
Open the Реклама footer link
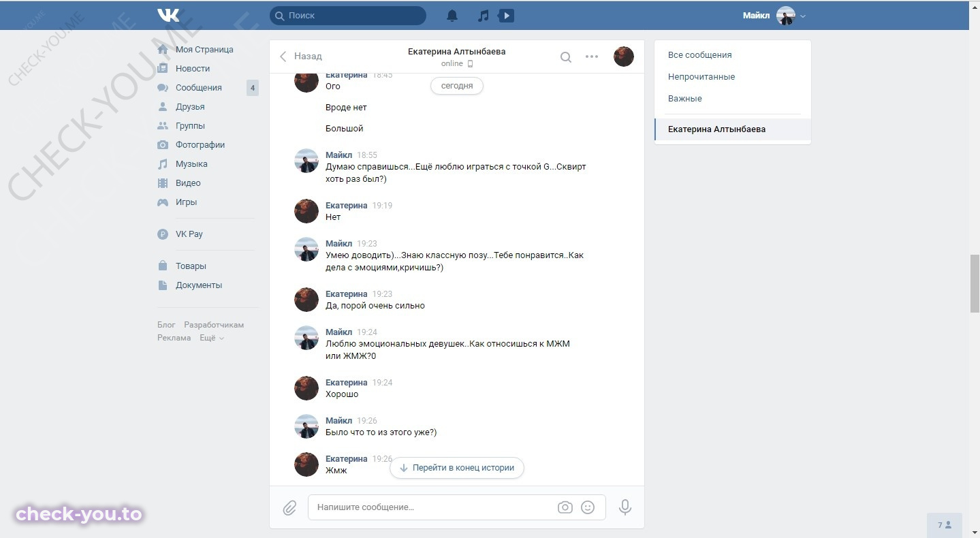point(174,338)
